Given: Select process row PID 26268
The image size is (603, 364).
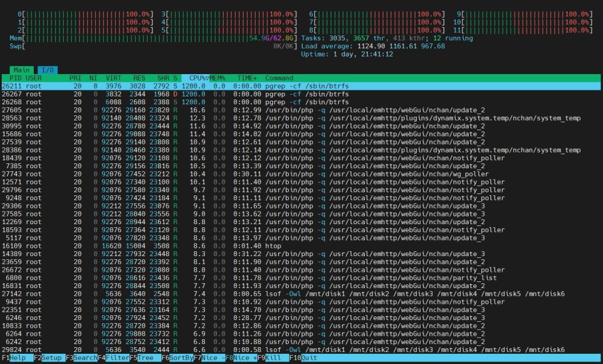Looking at the screenshot, I should pos(301,102).
